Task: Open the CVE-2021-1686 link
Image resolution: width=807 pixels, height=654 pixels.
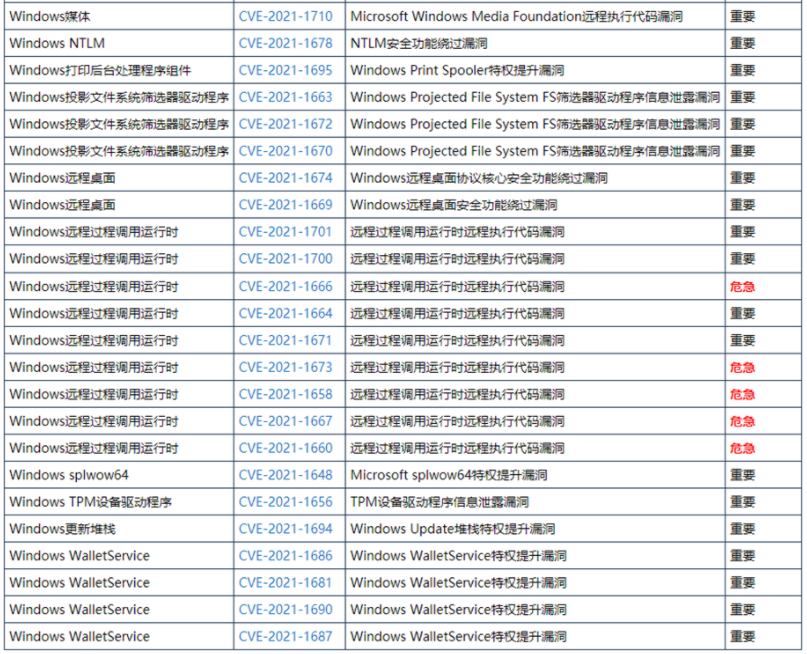Action: click(x=286, y=556)
